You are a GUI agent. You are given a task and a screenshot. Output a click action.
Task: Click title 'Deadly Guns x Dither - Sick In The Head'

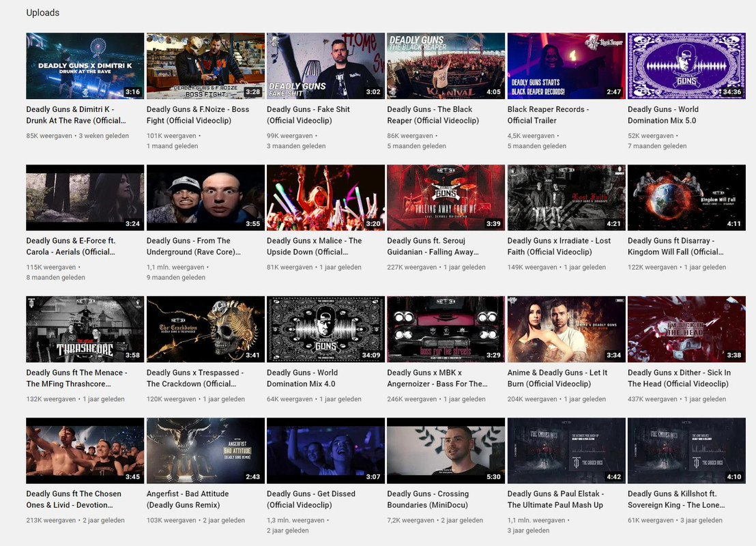click(x=680, y=378)
